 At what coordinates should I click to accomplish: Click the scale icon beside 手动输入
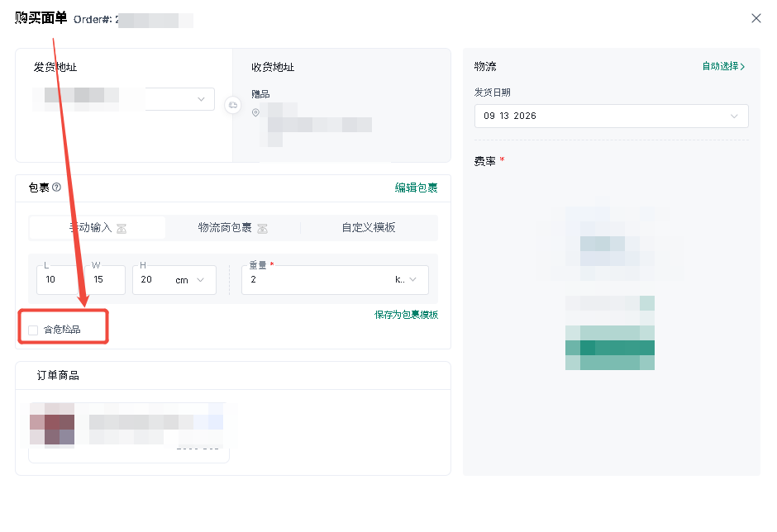pyautogui.click(x=122, y=228)
